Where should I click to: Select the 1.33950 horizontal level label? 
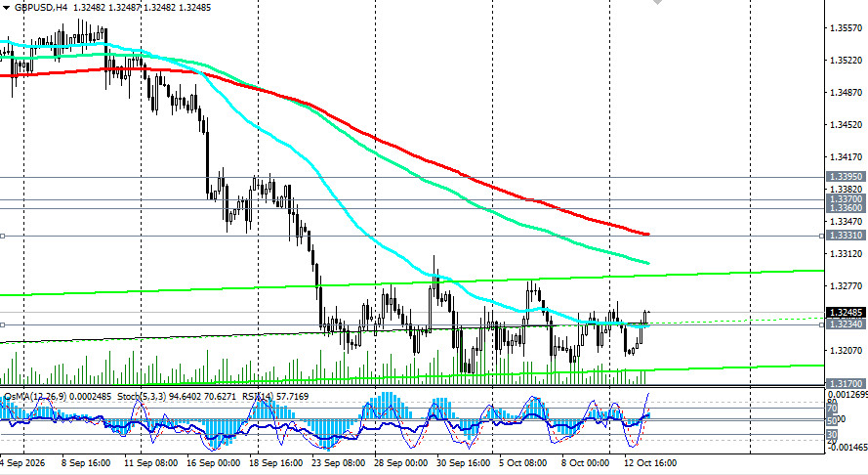(846, 176)
